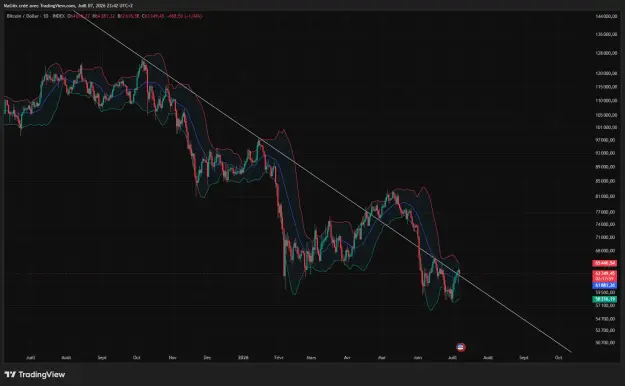This screenshot has width=625, height=386.
Task: Click the Mars label on the time axis
Action: pos(311,358)
